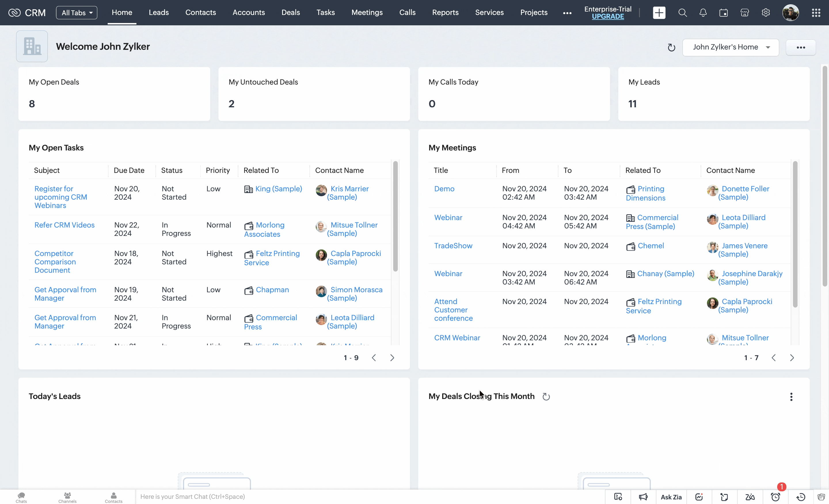The image size is (829, 504).
Task: Expand the All Tabs dropdown
Action: (77, 13)
